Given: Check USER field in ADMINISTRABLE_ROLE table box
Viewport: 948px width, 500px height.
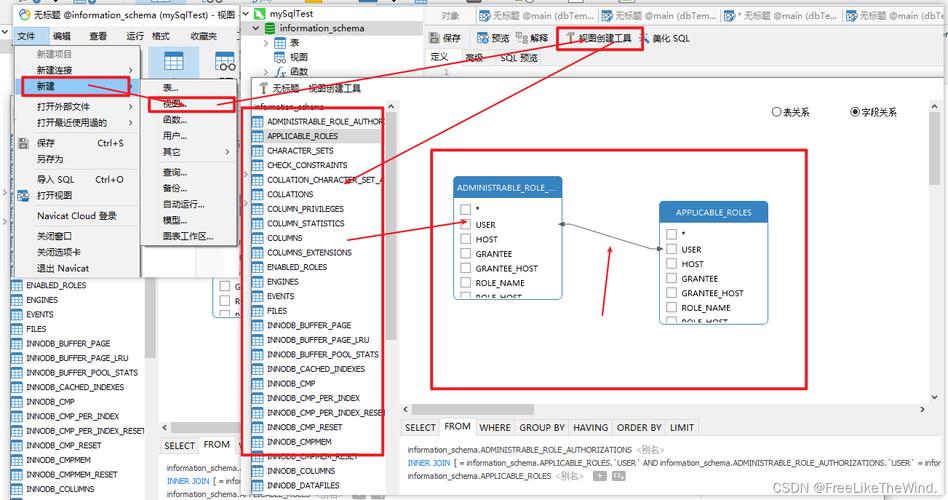Looking at the screenshot, I should click(466, 225).
